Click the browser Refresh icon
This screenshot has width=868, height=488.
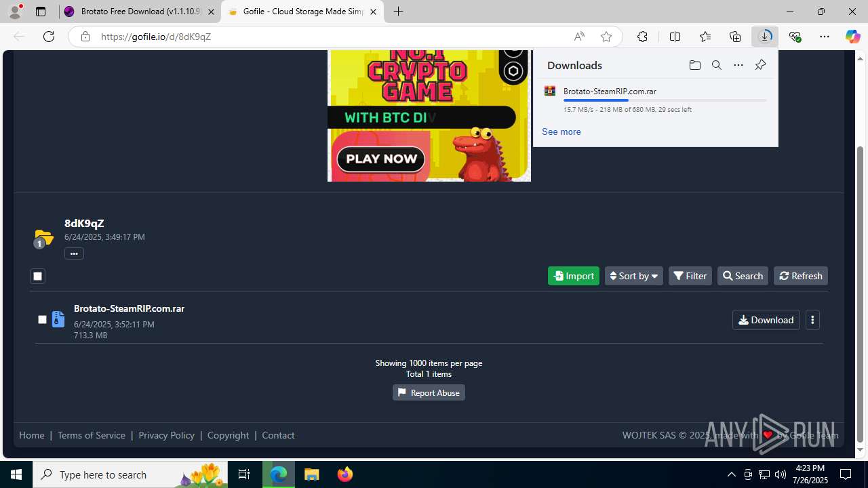pyautogui.click(x=49, y=37)
